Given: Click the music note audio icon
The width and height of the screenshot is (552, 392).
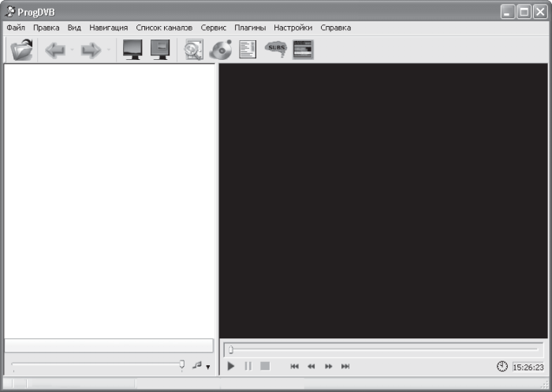Looking at the screenshot, I should pos(197,365).
